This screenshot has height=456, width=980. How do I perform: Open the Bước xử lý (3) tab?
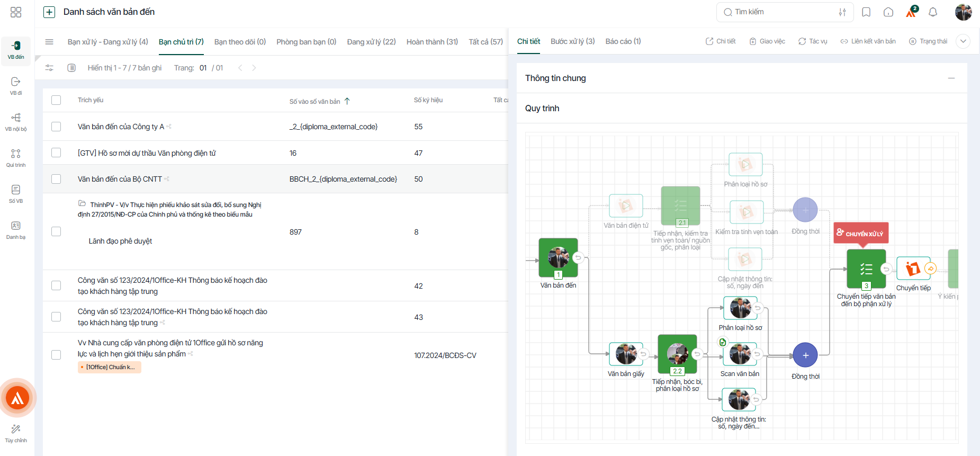pos(573,41)
